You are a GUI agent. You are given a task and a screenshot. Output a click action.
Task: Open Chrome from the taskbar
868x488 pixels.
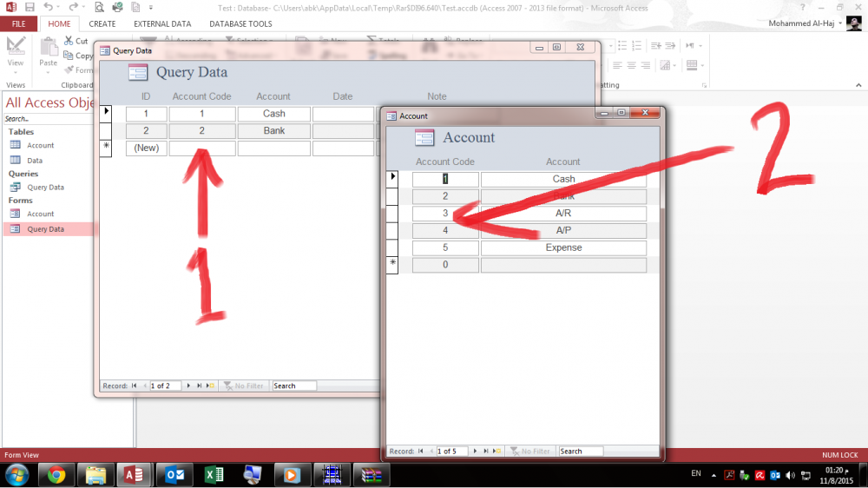56,475
